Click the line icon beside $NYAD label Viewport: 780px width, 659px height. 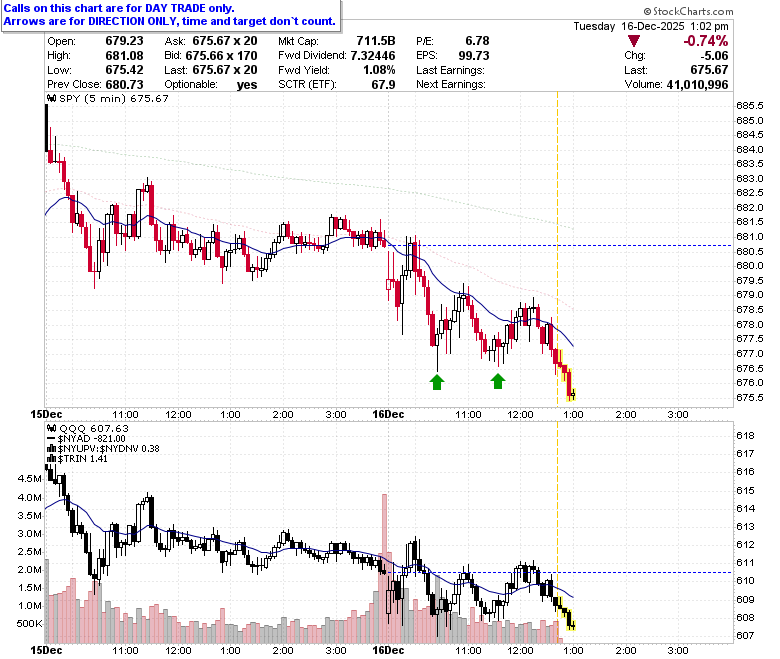click(x=52, y=439)
